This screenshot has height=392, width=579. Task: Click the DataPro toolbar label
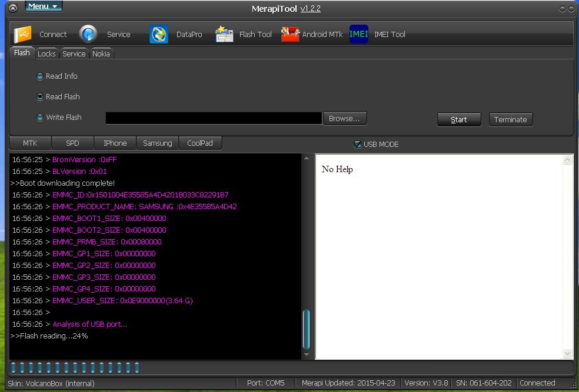pos(189,34)
